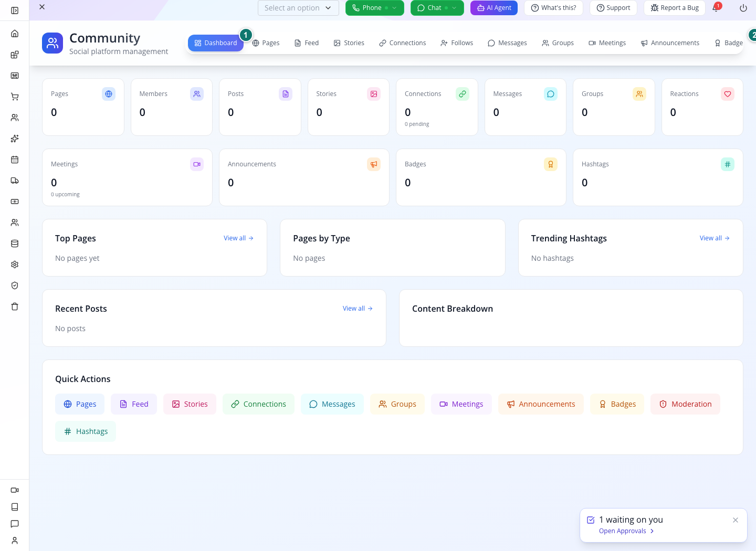
Task: Open the database icon in sidebar
Action: pos(15,243)
